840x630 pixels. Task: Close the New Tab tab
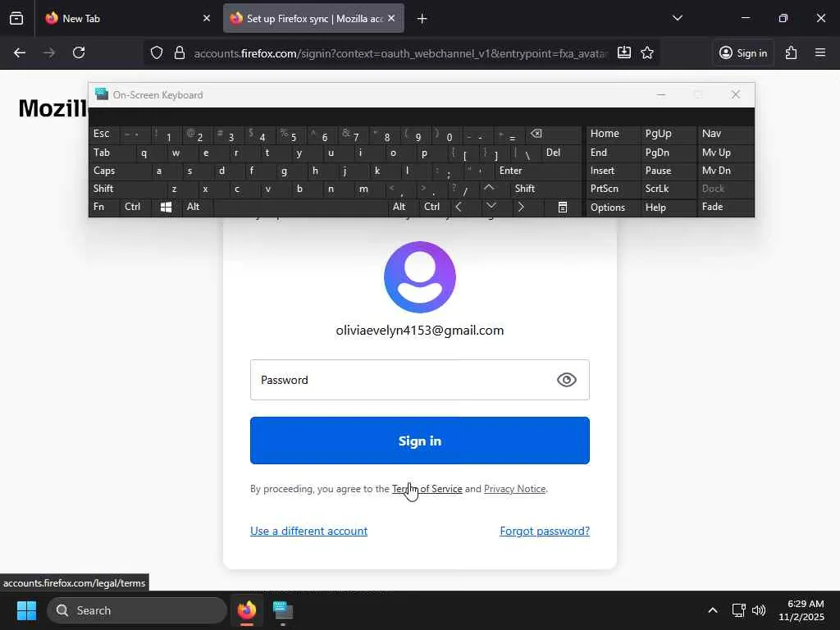(207, 18)
